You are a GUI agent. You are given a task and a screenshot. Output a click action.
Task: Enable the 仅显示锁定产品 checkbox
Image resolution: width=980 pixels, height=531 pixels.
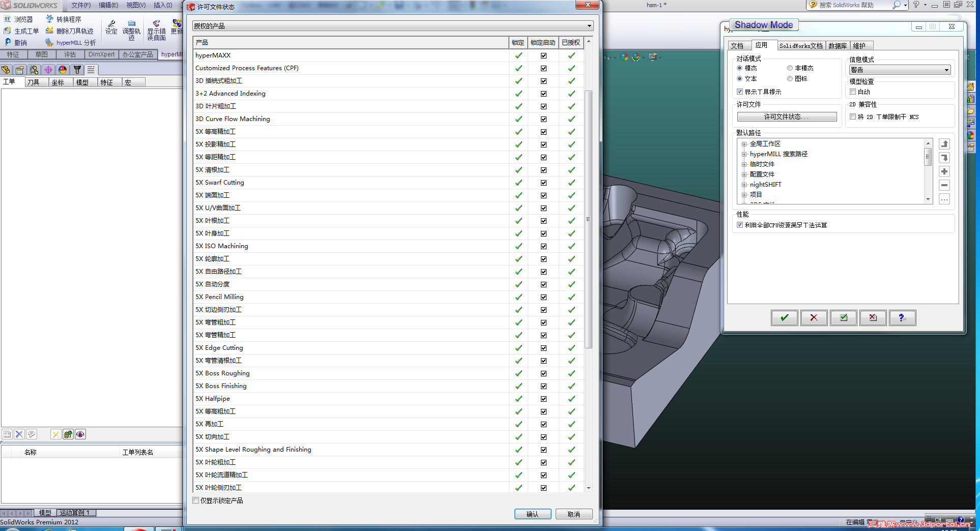click(196, 500)
